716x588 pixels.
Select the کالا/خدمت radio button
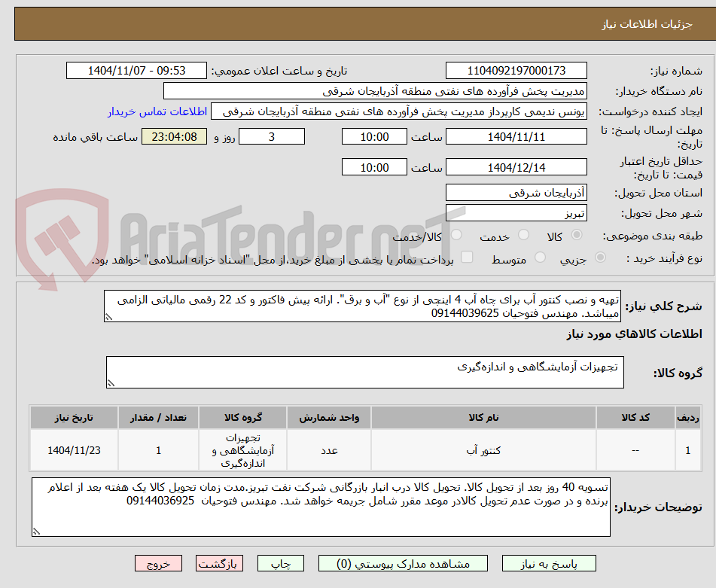pyautogui.click(x=456, y=235)
